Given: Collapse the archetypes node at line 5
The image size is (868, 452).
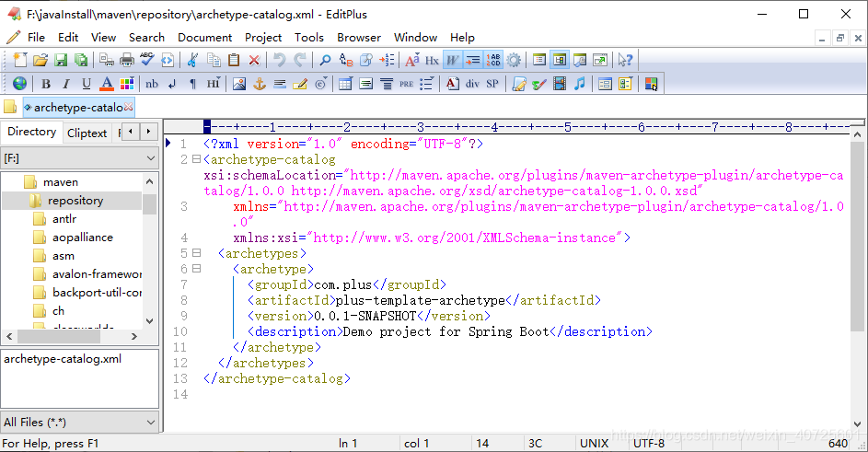Looking at the screenshot, I should pos(196,253).
